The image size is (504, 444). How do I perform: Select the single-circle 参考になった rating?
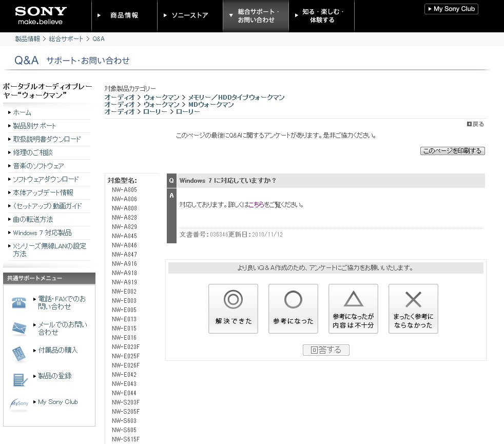click(293, 308)
